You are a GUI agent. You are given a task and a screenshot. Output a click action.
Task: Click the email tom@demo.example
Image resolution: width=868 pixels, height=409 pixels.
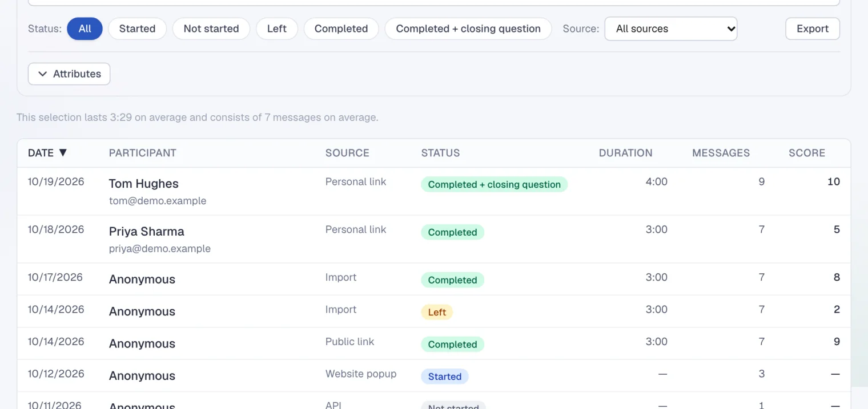coord(158,201)
